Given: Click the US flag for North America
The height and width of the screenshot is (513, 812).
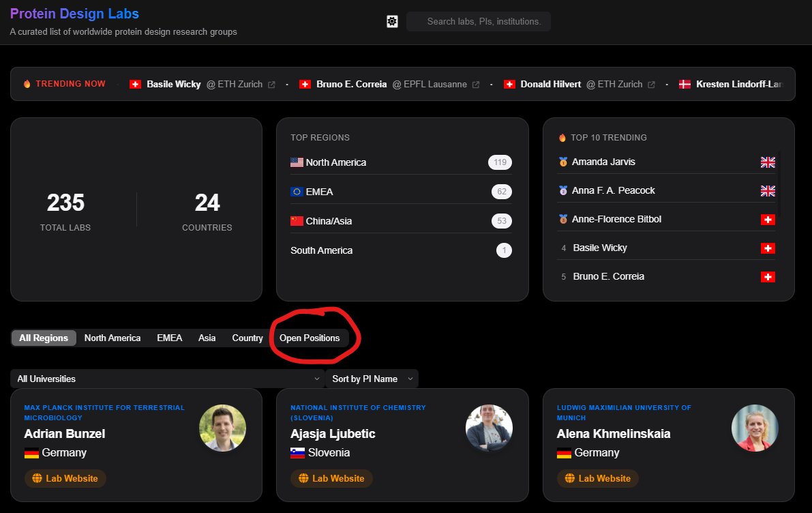Looking at the screenshot, I should click(x=297, y=162).
